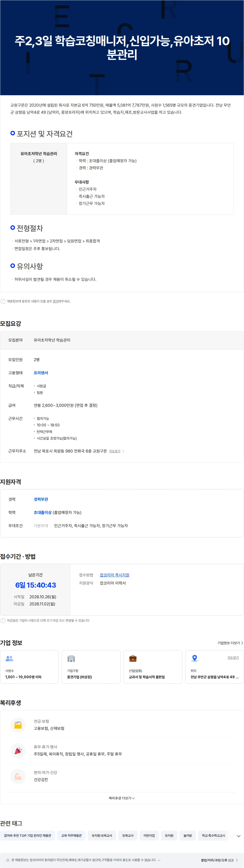The width and height of the screenshot is (244, 868).
Task: Click the info icon beside 채용정보에 잘못된 내용
Action: (x=3, y=301)
